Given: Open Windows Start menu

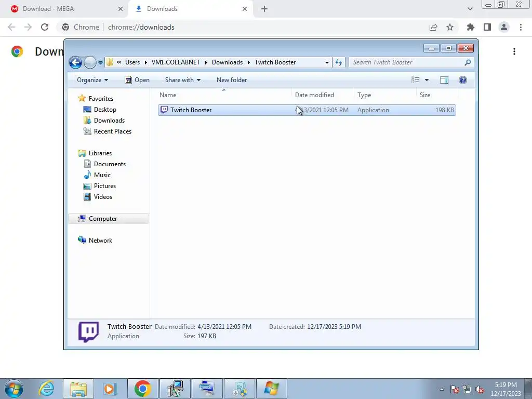Looking at the screenshot, I should click(14, 389).
